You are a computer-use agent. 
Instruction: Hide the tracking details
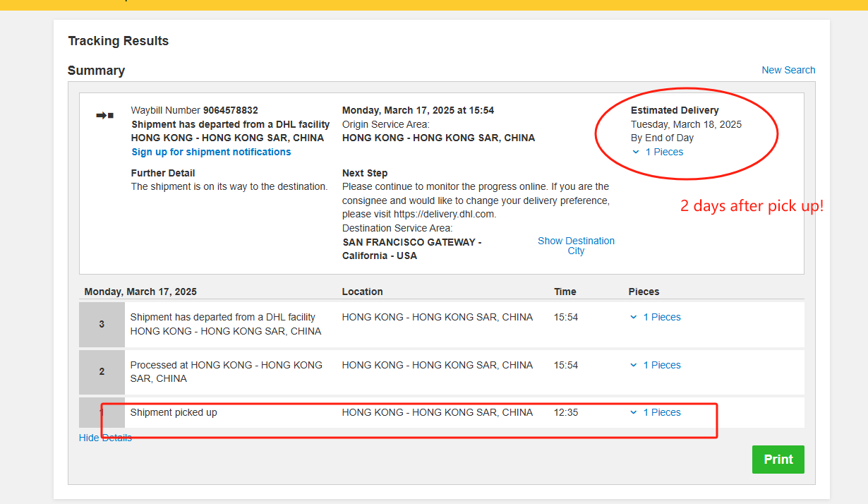[105, 438]
